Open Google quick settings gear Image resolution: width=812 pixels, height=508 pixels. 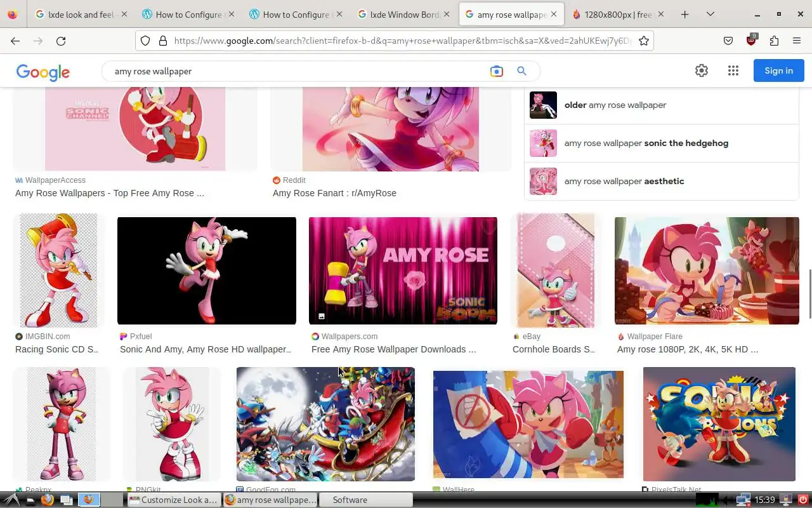[702, 70]
